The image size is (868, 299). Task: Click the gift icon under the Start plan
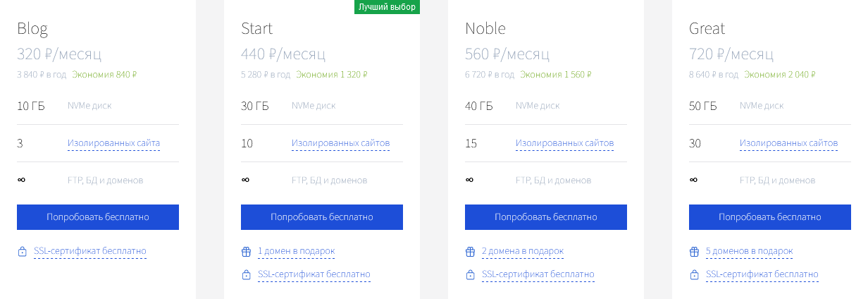click(x=246, y=251)
